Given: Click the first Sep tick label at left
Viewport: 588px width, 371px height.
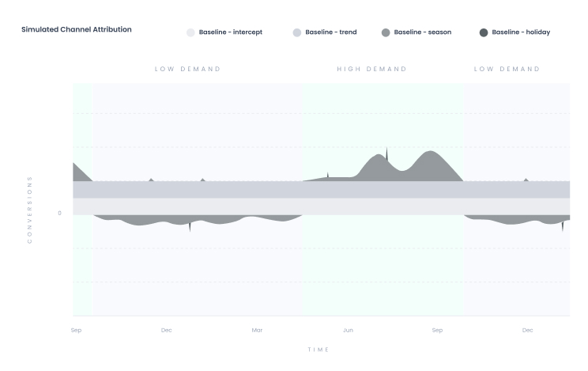Looking at the screenshot, I should point(76,330).
